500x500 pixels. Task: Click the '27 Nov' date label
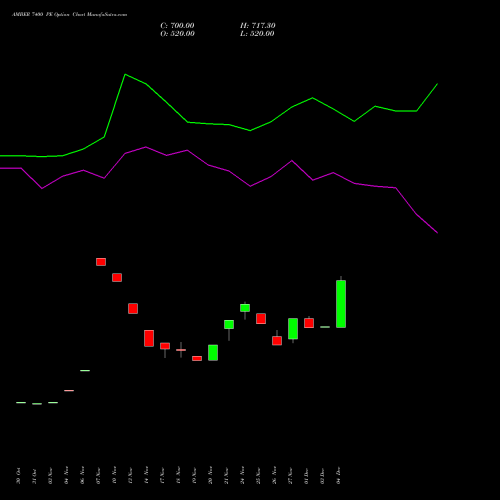coord(290,476)
